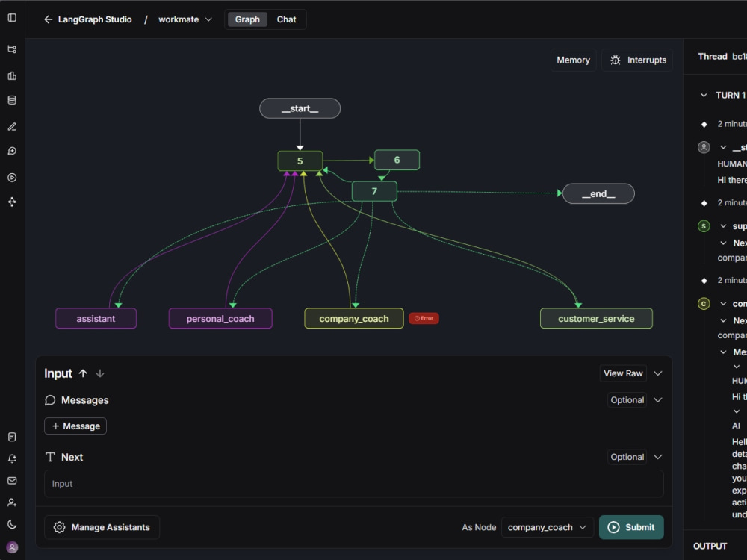
Task: Click the OUTPUT label in thread panel
Action: tap(710, 547)
